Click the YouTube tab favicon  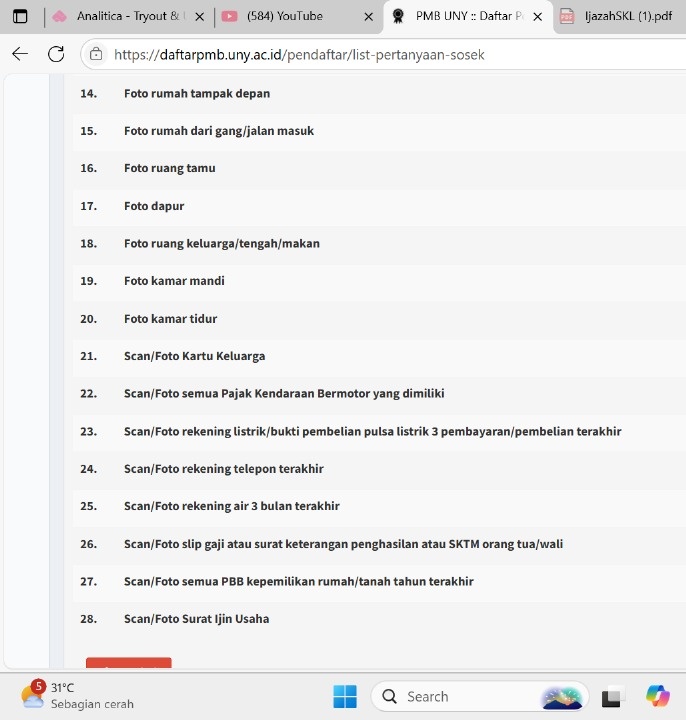[x=229, y=17]
